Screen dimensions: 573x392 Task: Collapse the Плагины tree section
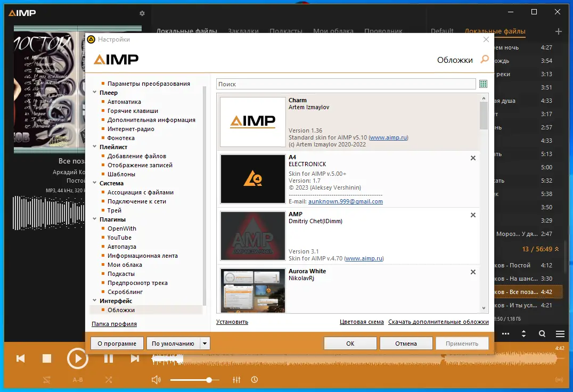tap(95, 219)
